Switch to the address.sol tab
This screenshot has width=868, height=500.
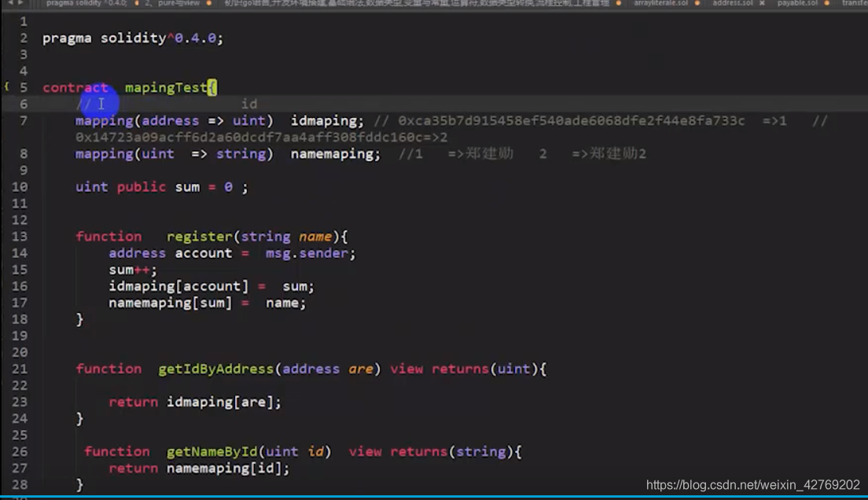click(733, 3)
